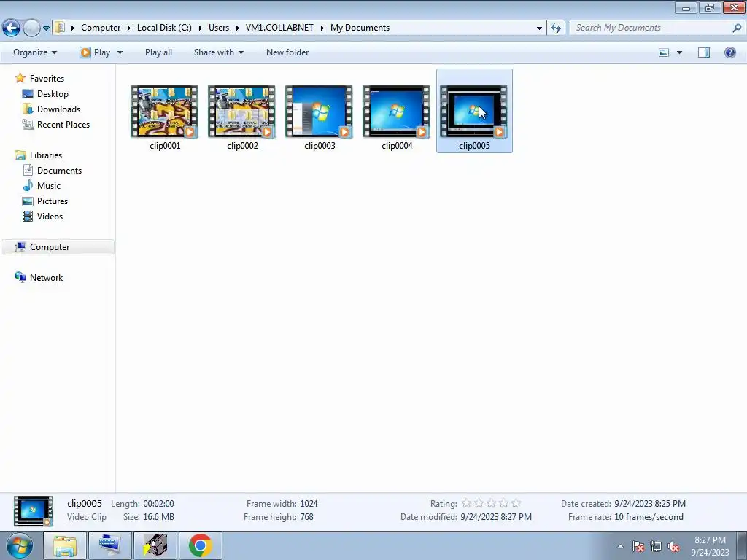Launch Google Chrome from the taskbar
Image resolution: width=747 pixels, height=560 pixels.
pyautogui.click(x=201, y=545)
